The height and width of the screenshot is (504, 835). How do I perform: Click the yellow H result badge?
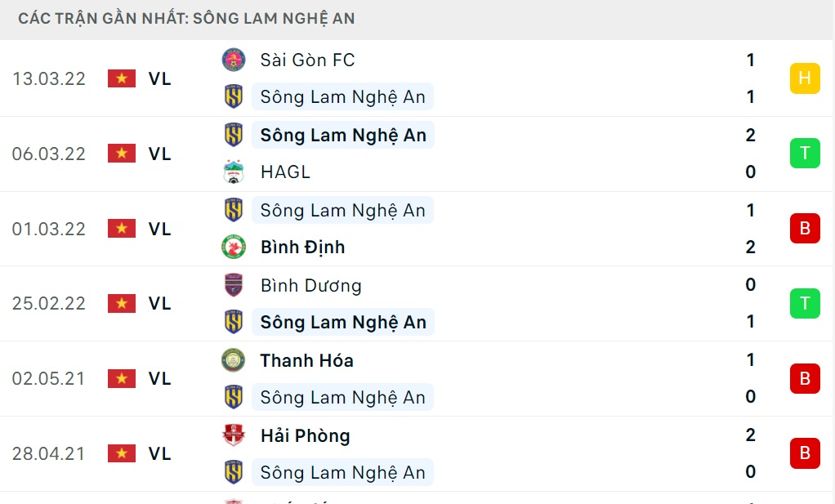[805, 78]
